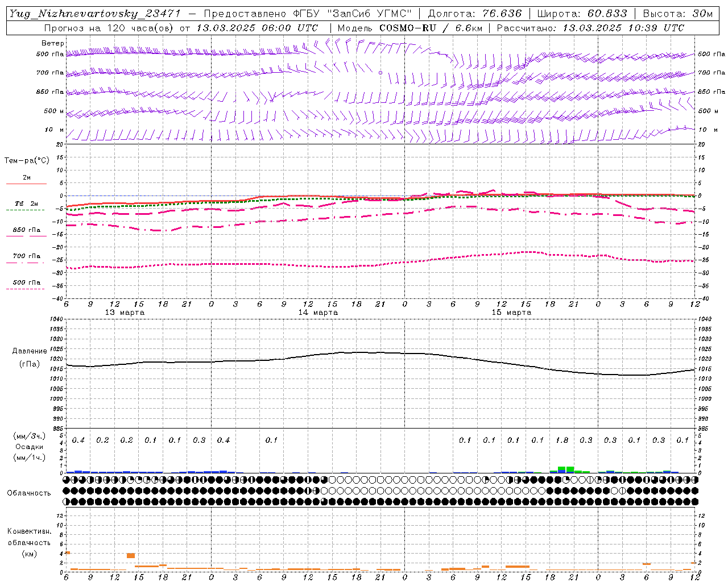Click 'Рассчитано: 13.03.2025 10:39 UTC' timestamp
The width and height of the screenshot is (728, 582).
tap(590, 28)
